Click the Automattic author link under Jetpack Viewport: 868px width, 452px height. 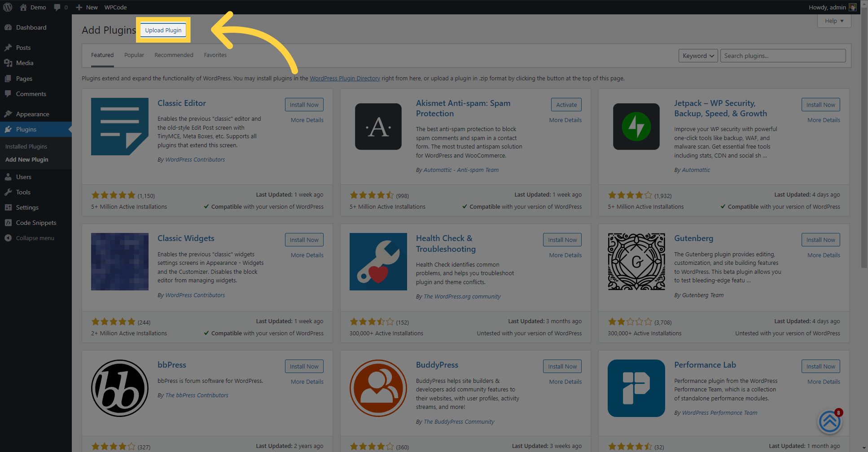pyautogui.click(x=696, y=170)
